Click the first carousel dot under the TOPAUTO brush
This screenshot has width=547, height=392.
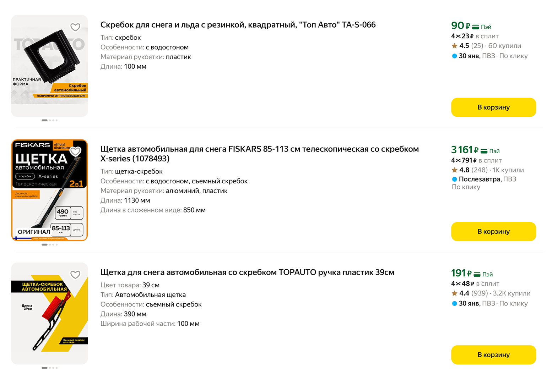pyautogui.click(x=44, y=368)
